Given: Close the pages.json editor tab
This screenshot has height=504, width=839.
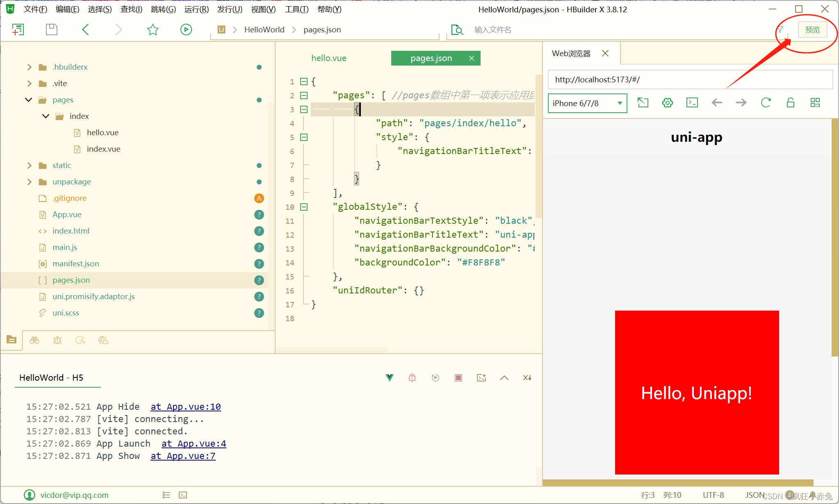Looking at the screenshot, I should 472,58.
